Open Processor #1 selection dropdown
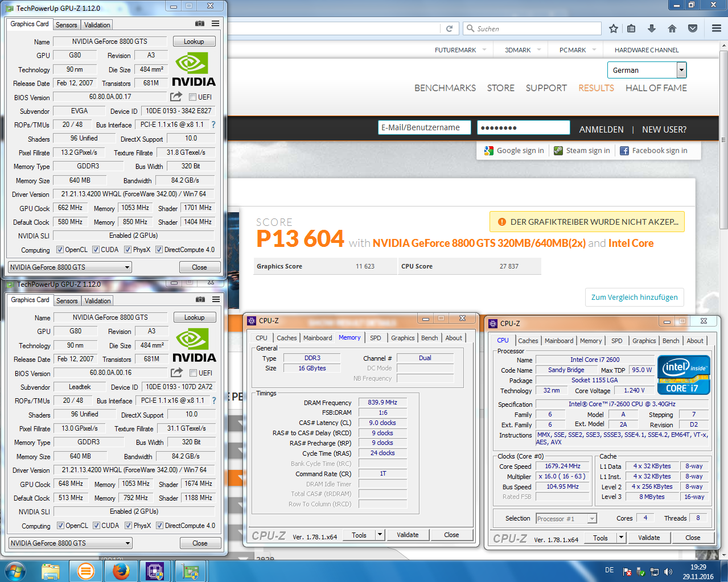 [566, 519]
